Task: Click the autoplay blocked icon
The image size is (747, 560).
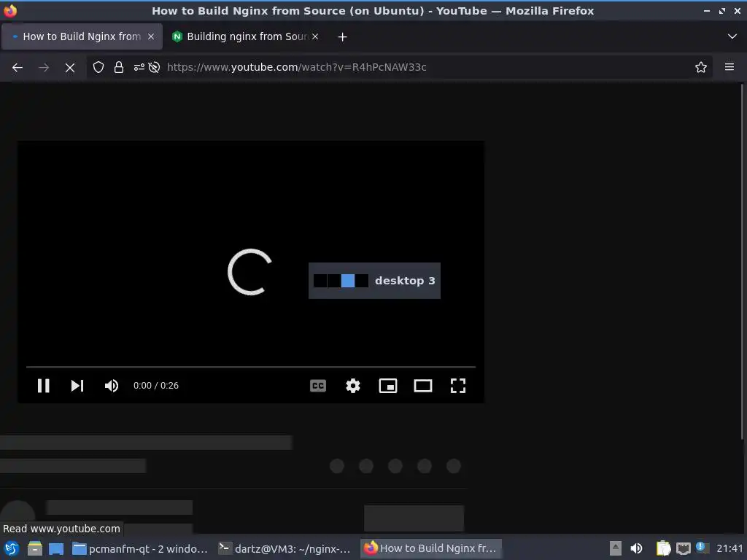Action: (x=154, y=67)
